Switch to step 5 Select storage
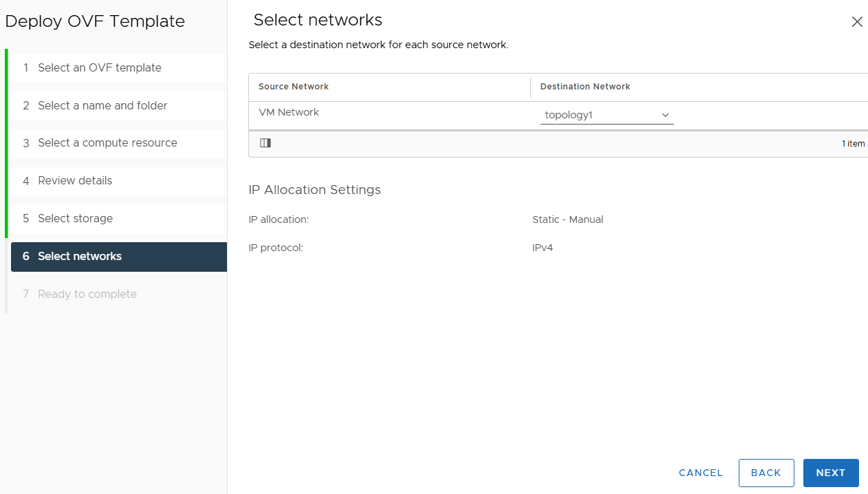Viewport: 868px width, 494px height. click(119, 218)
